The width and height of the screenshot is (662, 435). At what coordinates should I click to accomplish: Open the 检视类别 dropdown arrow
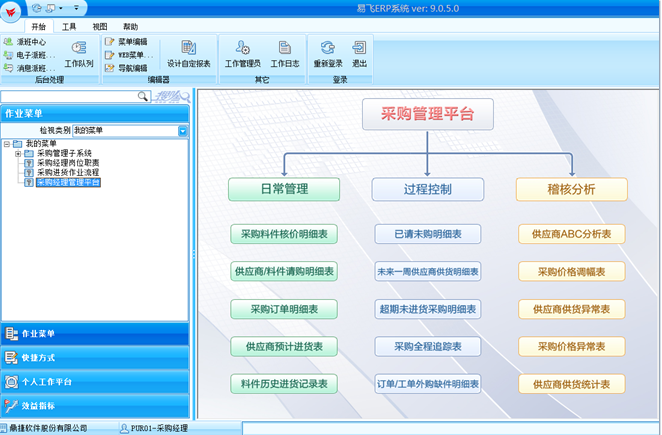[183, 130]
